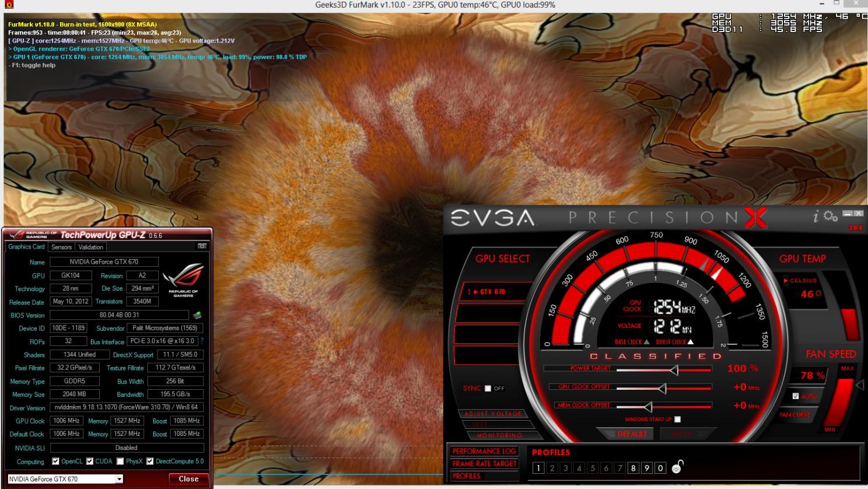The image size is (868, 489).
Task: Click the Driver Version field
Action: [x=127, y=408]
